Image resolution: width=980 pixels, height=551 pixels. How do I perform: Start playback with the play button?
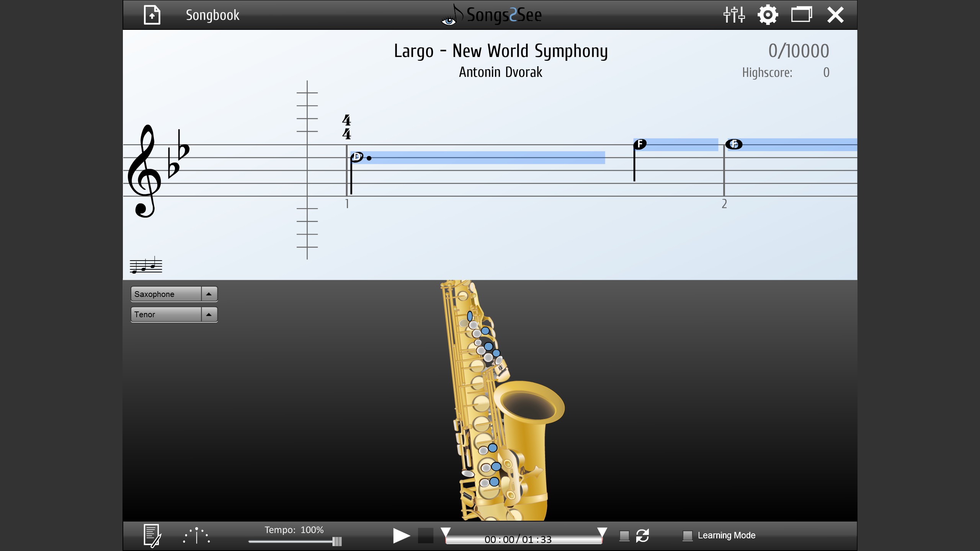point(401,536)
